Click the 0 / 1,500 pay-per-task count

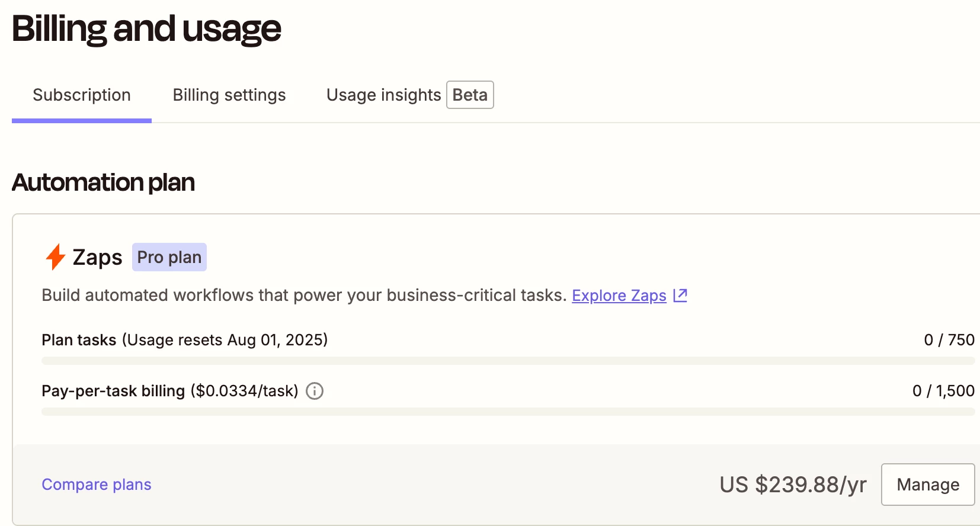(x=943, y=391)
